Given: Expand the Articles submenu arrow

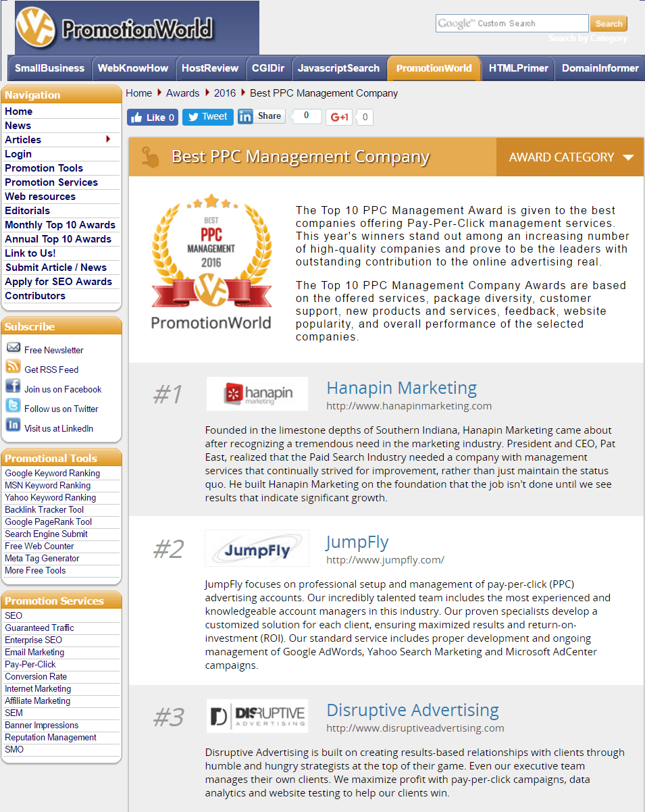Looking at the screenshot, I should point(108,139).
